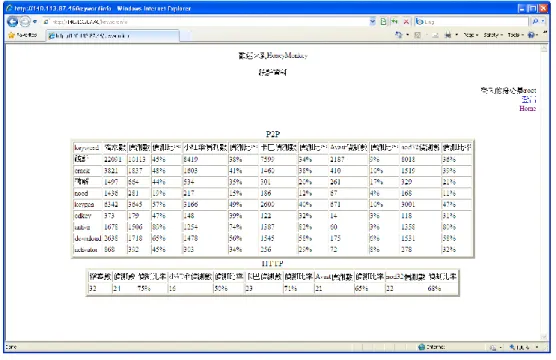
Task: Click the '8419' table cell
Action: (x=205, y=160)
